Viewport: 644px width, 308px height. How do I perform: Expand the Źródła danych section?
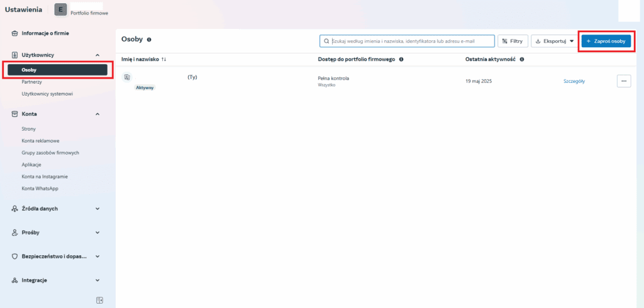pos(97,209)
